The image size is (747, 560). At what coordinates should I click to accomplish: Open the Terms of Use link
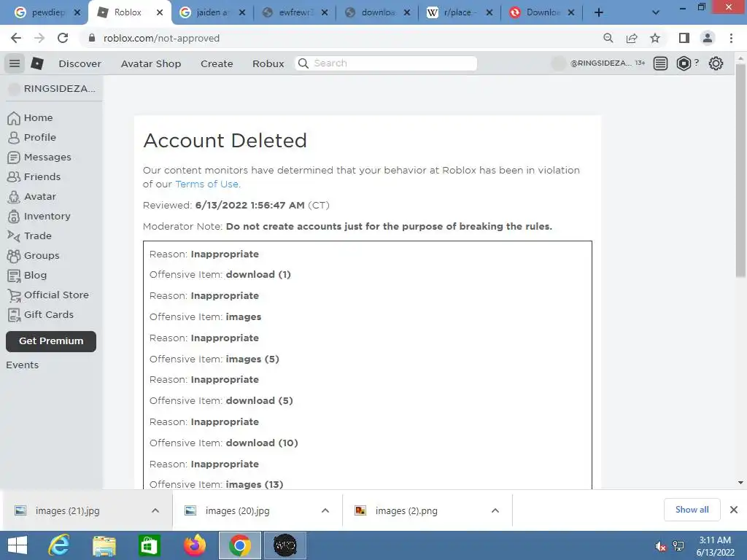(x=207, y=184)
